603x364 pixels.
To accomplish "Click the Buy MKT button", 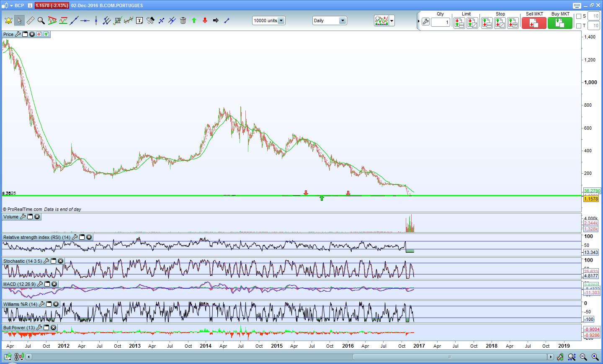I will coord(560,23).
